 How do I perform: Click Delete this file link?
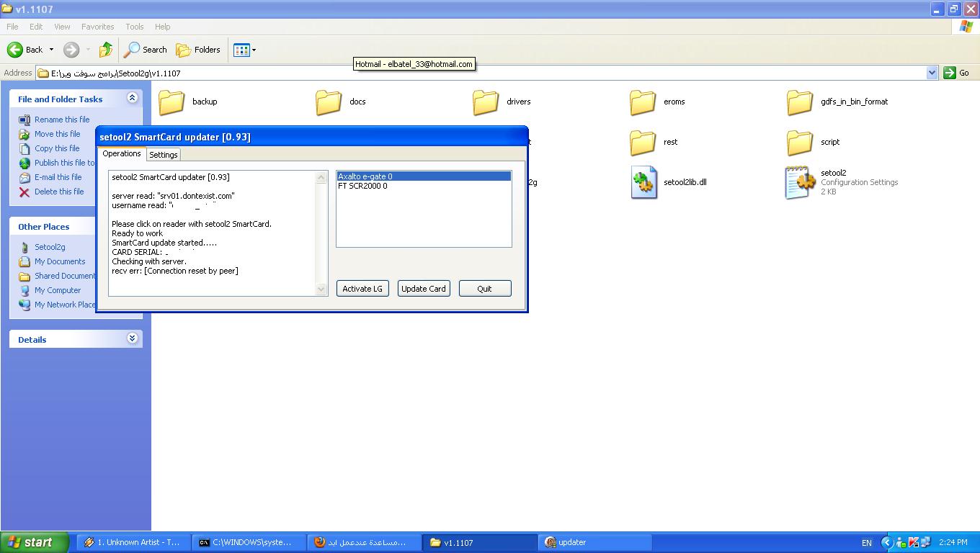59,192
